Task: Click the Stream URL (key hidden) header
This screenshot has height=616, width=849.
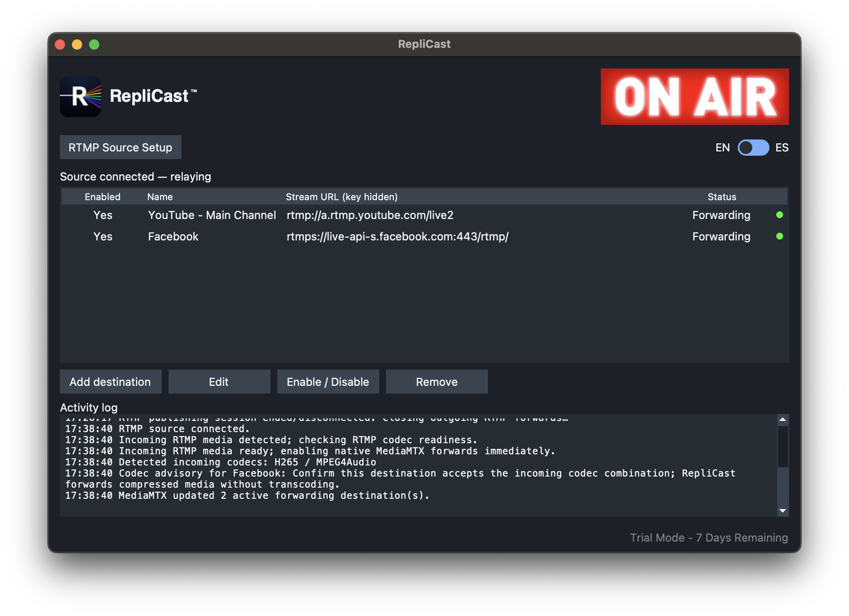Action: coord(341,197)
